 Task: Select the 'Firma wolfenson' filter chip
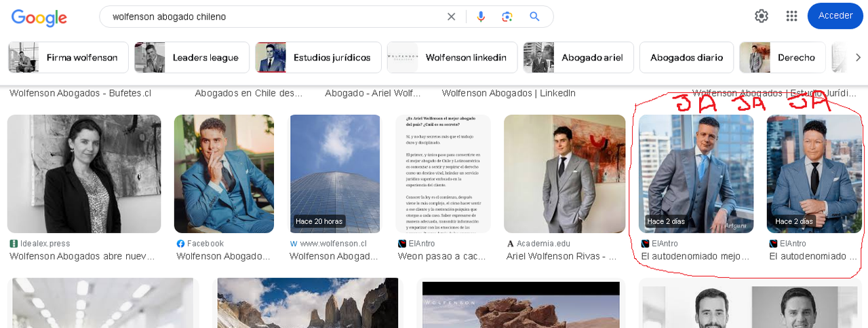point(68,58)
